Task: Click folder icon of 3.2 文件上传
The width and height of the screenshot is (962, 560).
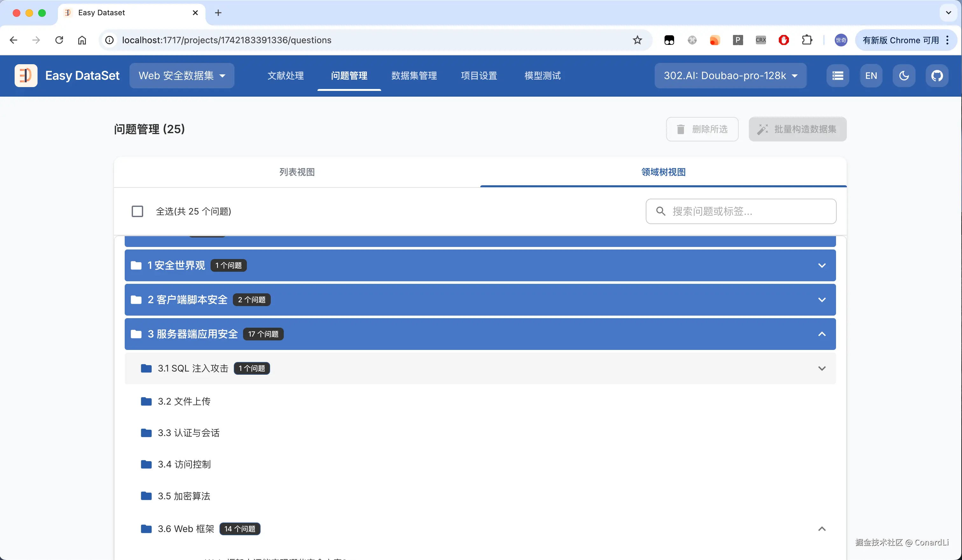Action: (146, 401)
